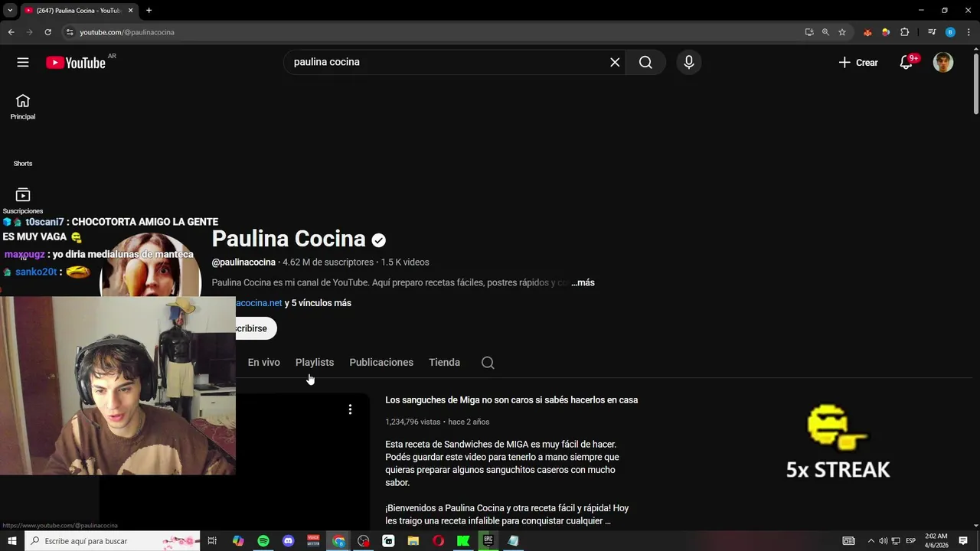Go back with browser back arrow
Screen dimensions: 980x551
pos(11,32)
